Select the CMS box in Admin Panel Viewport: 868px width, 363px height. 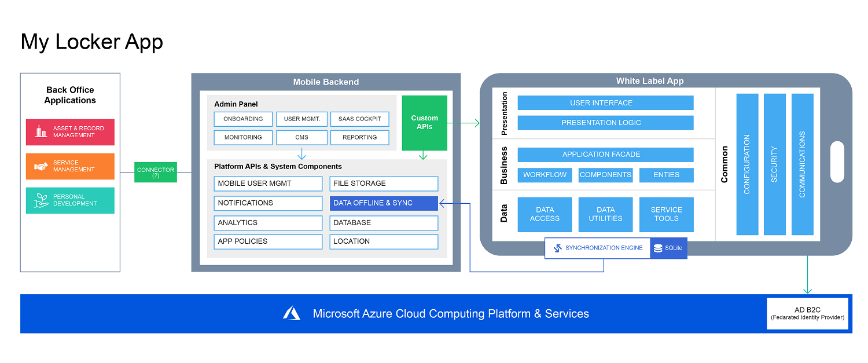(x=302, y=137)
